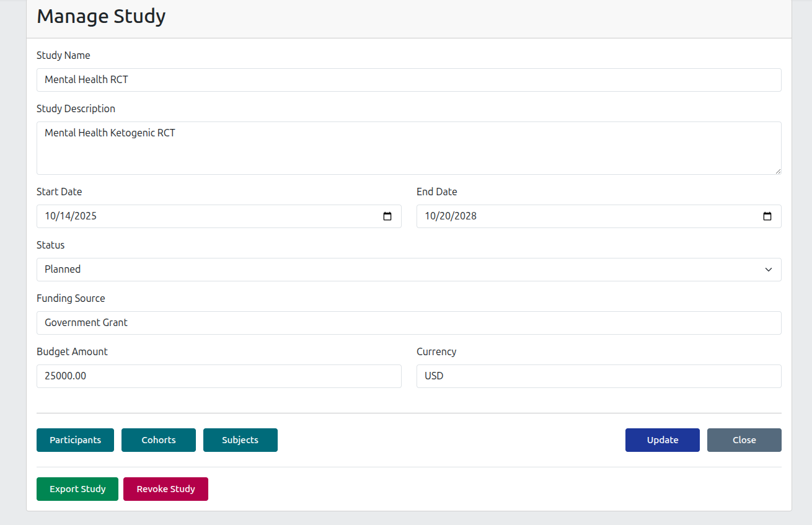This screenshot has width=812, height=525.
Task: Open the Start Date calendar picker icon
Action: (x=387, y=216)
